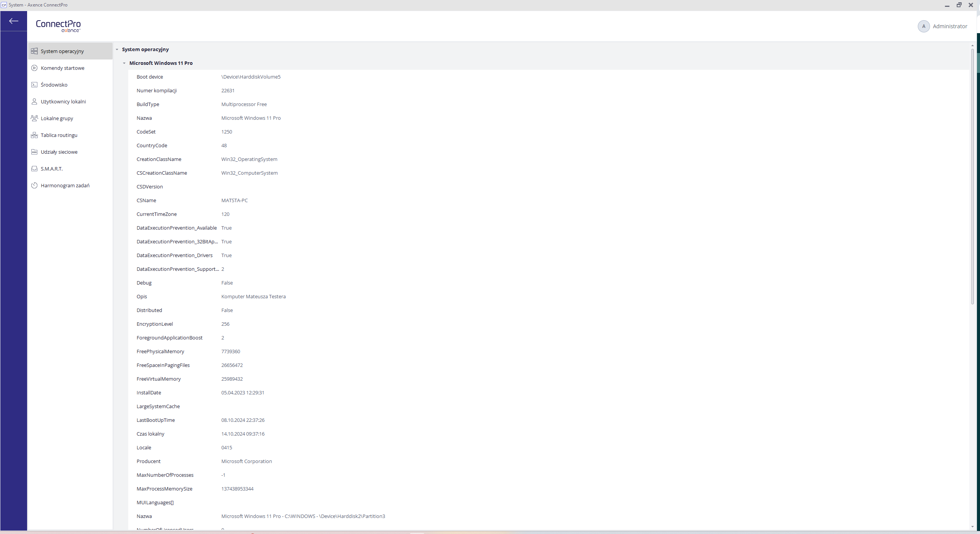Screen dimensions: 980x534
Task: Open S.M.A.R.T. menu item
Action: (x=70, y=169)
